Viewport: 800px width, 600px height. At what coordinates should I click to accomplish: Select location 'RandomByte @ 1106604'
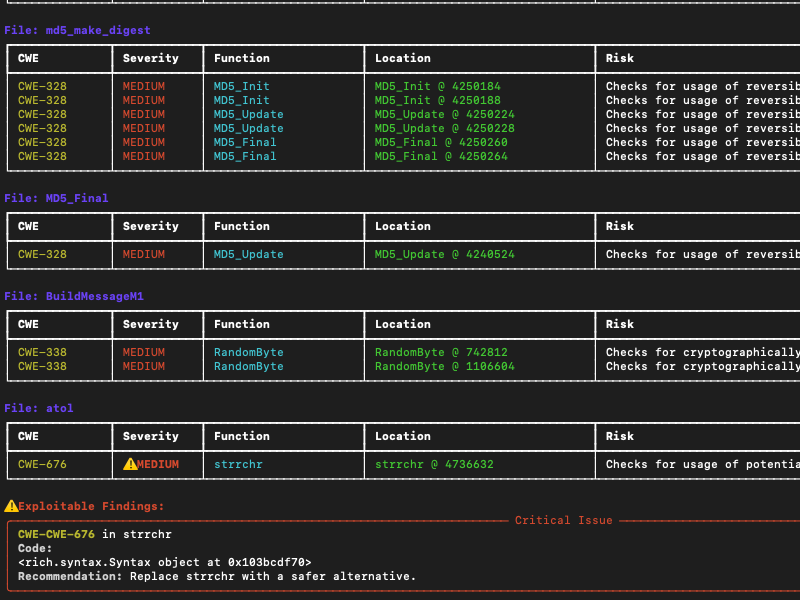tap(444, 366)
